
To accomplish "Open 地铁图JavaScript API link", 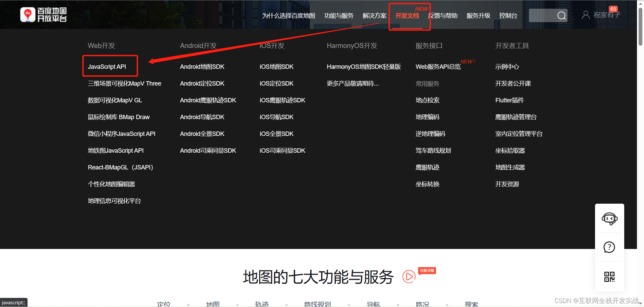I will (x=116, y=151).
